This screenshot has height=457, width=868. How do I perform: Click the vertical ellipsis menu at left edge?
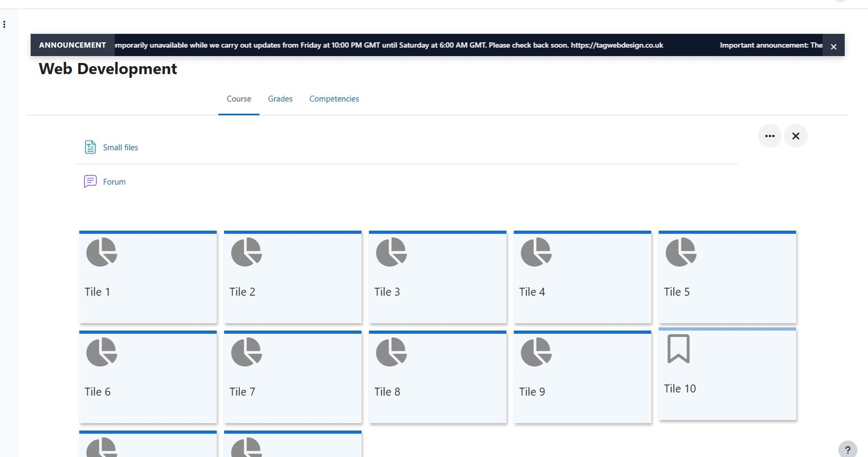tap(4, 24)
